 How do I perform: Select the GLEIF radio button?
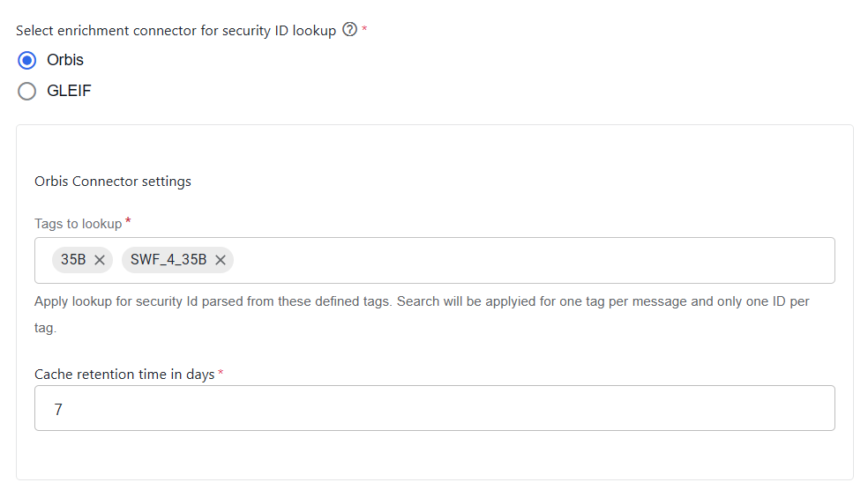pyautogui.click(x=27, y=91)
